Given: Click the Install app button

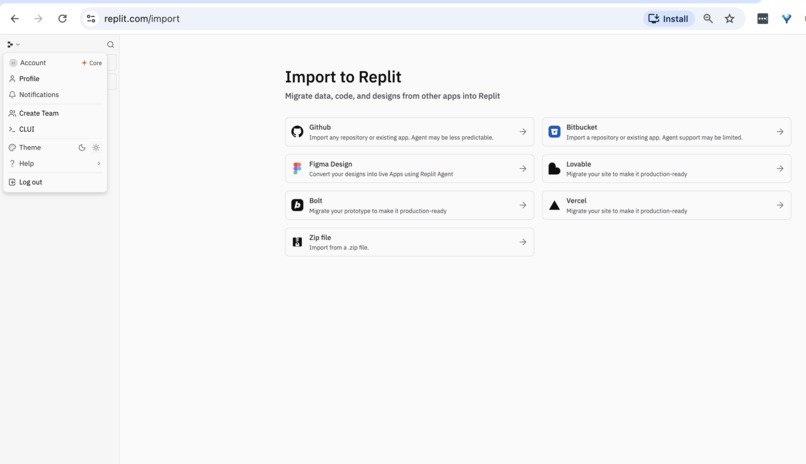Looking at the screenshot, I should coord(669,18).
